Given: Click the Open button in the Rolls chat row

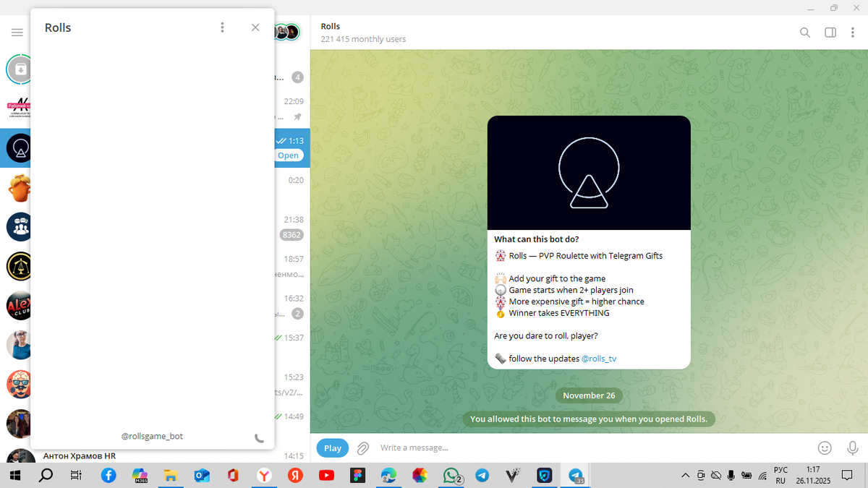Looking at the screenshot, I should [289, 155].
